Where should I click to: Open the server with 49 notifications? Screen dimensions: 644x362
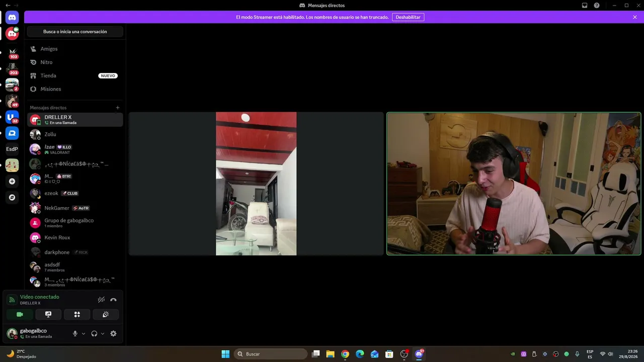coord(12,101)
